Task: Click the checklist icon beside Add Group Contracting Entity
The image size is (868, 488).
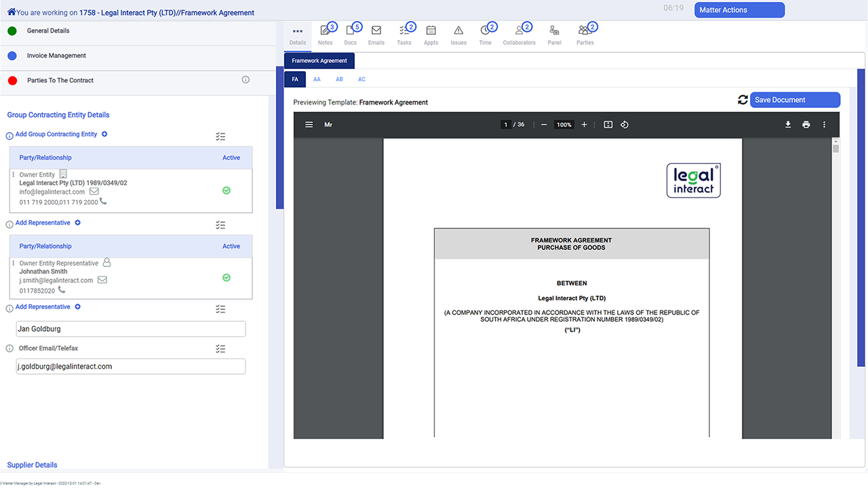Action: [x=220, y=136]
